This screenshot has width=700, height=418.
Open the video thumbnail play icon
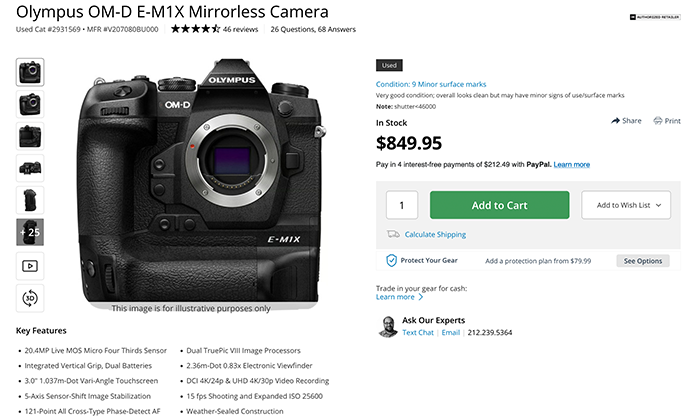(x=30, y=266)
